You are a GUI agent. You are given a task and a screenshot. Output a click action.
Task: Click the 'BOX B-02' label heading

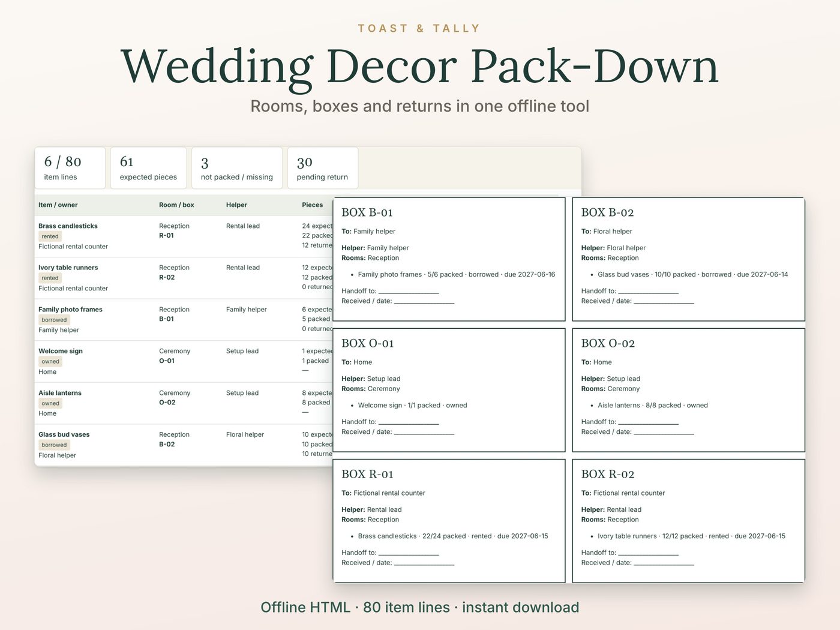[x=607, y=212]
